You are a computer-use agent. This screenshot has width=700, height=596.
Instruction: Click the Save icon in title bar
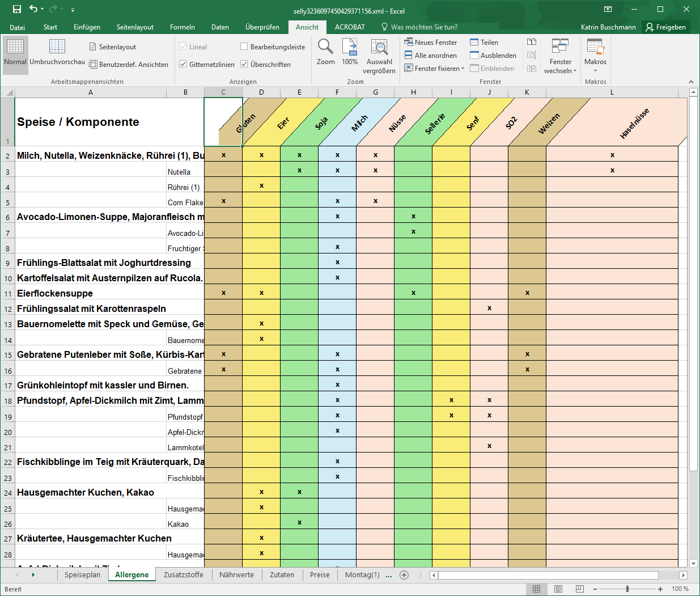tap(17, 9)
